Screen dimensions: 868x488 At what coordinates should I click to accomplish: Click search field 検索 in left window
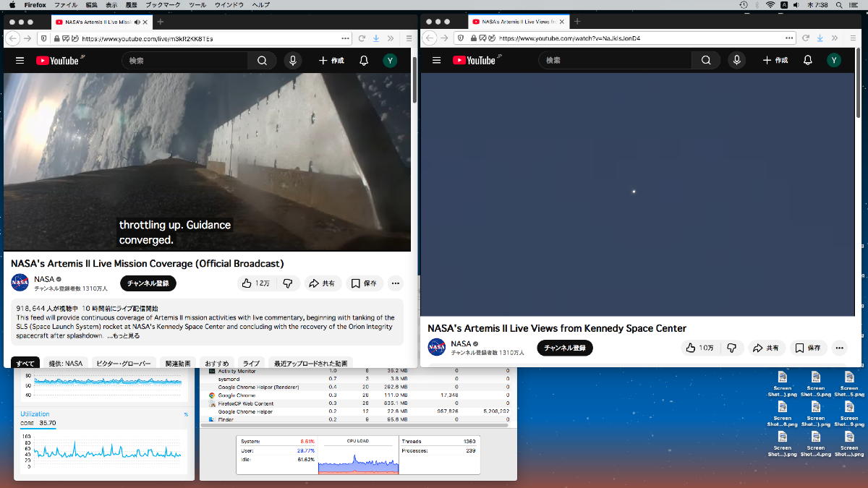point(185,61)
